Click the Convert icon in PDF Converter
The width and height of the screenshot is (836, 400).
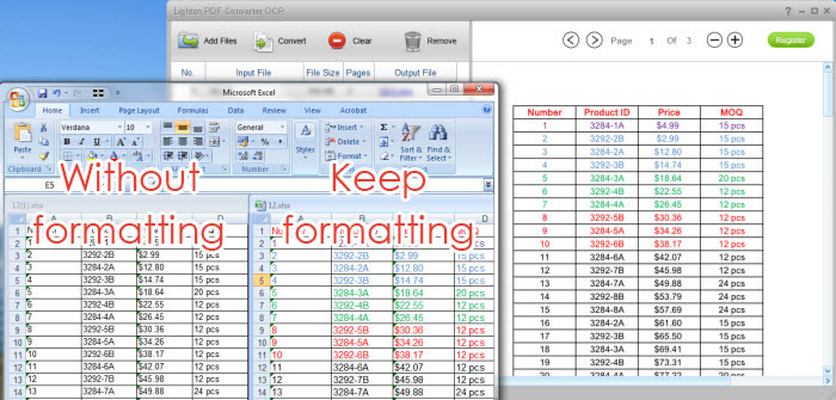tap(263, 42)
